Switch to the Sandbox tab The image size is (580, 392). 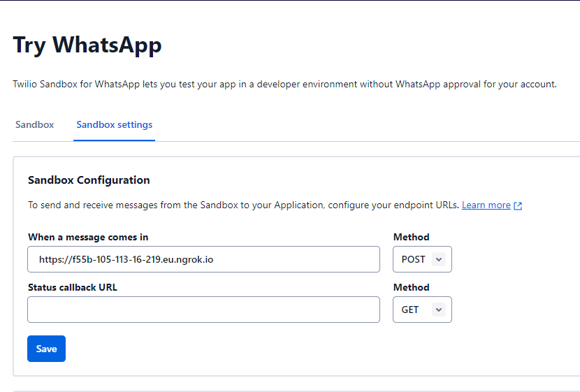pyautogui.click(x=34, y=124)
